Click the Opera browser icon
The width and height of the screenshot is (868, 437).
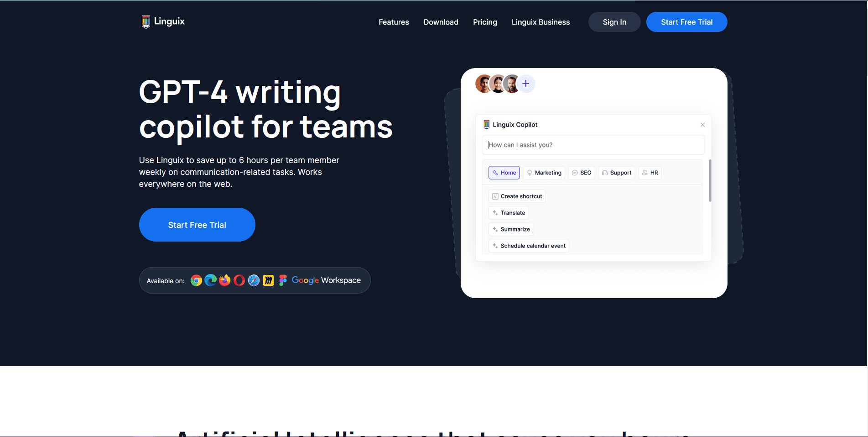(239, 280)
